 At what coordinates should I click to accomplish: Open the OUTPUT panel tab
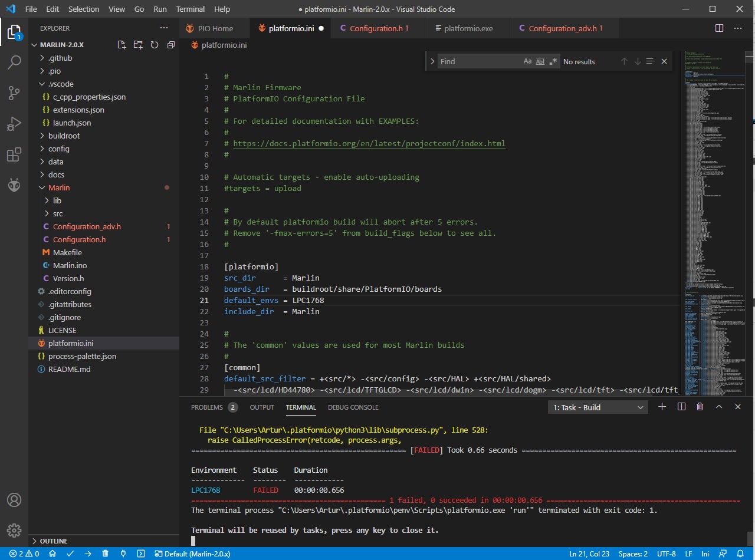point(262,407)
